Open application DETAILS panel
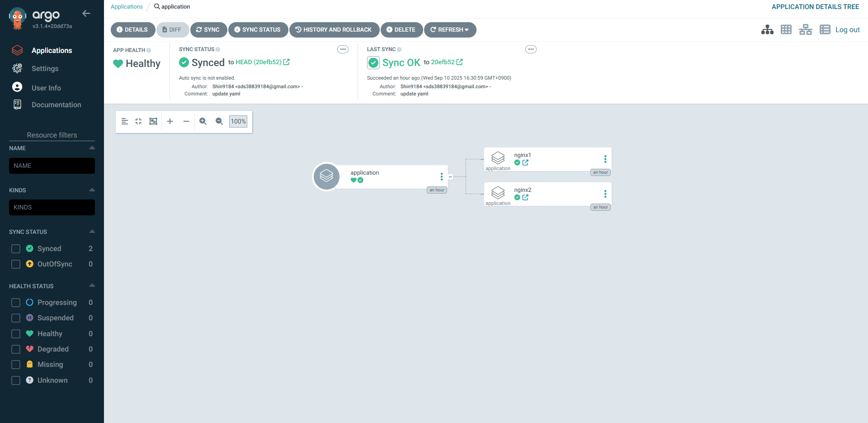 point(132,30)
